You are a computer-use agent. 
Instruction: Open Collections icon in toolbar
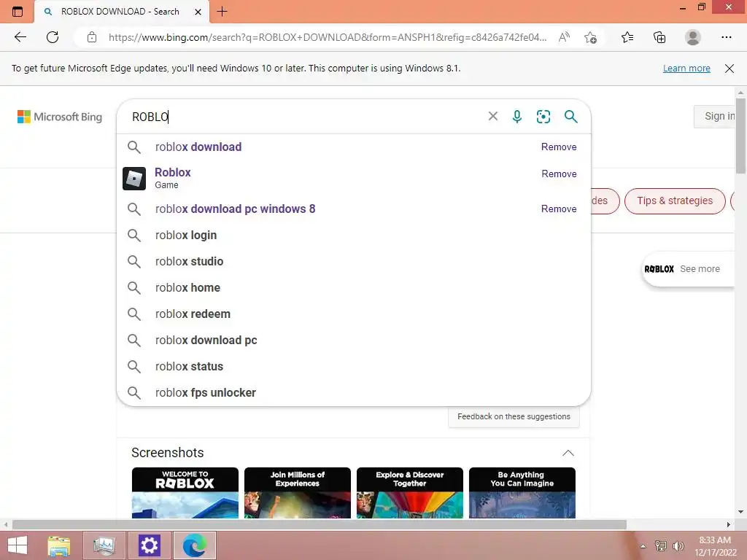coord(659,37)
